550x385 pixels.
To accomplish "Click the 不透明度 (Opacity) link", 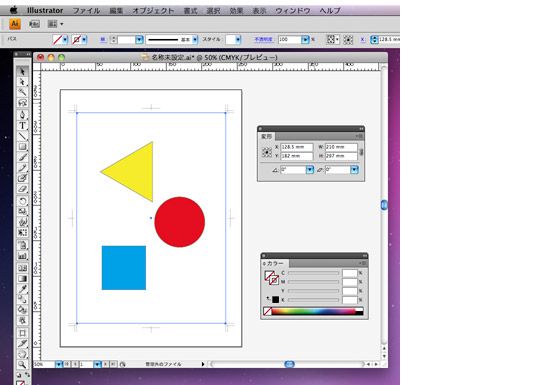I will tap(263, 40).
